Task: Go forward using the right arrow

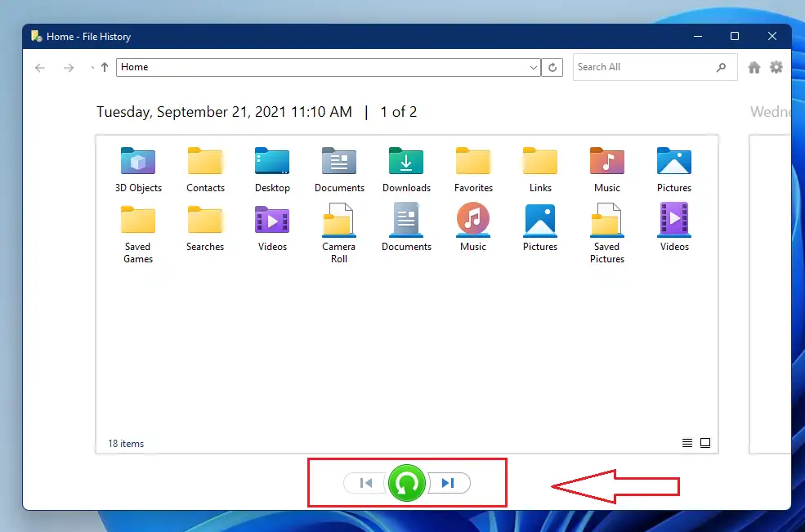Action: pyautogui.click(x=69, y=68)
